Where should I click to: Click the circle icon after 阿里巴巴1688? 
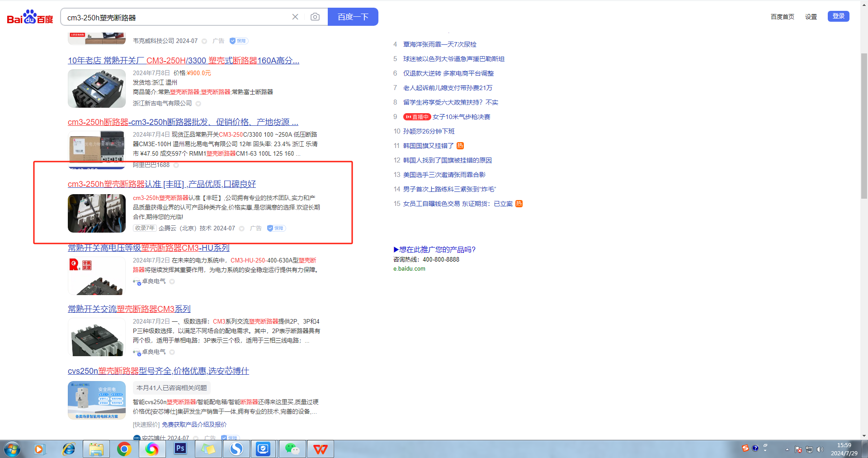pos(176,165)
